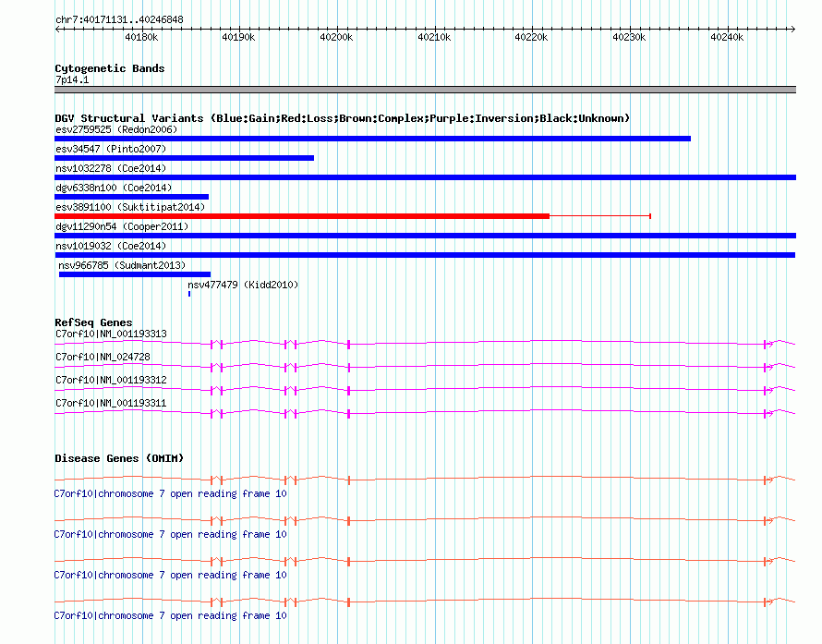Click the chr7:40171131..40246848 coordinate label
Image resolution: width=822 pixels, height=644 pixels.
[119, 20]
